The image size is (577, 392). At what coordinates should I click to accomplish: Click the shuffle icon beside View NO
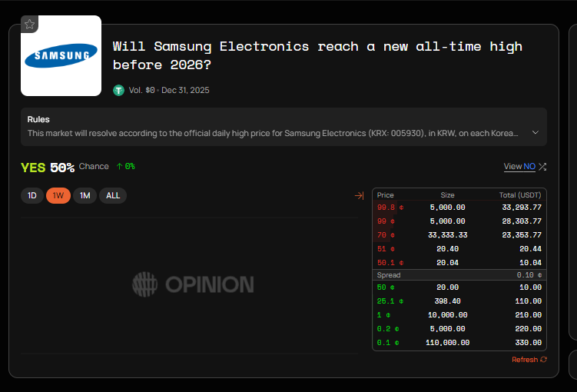(x=542, y=167)
